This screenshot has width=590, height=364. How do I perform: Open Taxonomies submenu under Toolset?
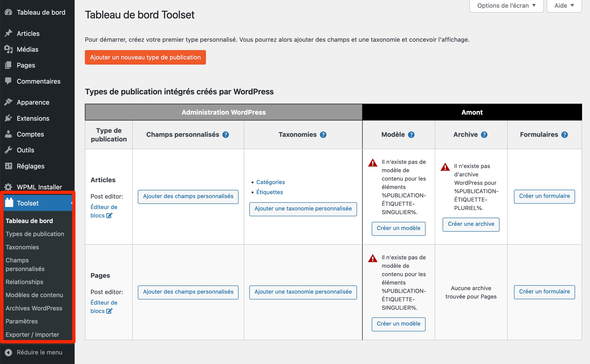point(22,247)
